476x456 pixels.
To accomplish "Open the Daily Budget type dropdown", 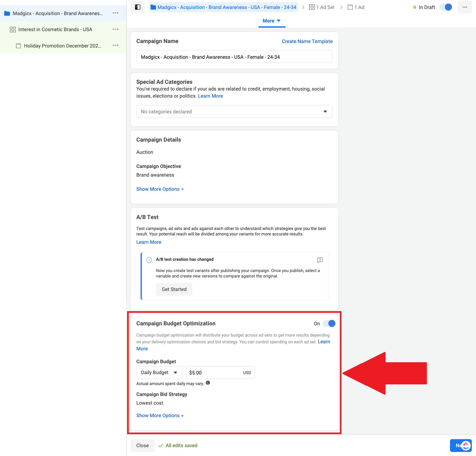I will tap(160, 373).
